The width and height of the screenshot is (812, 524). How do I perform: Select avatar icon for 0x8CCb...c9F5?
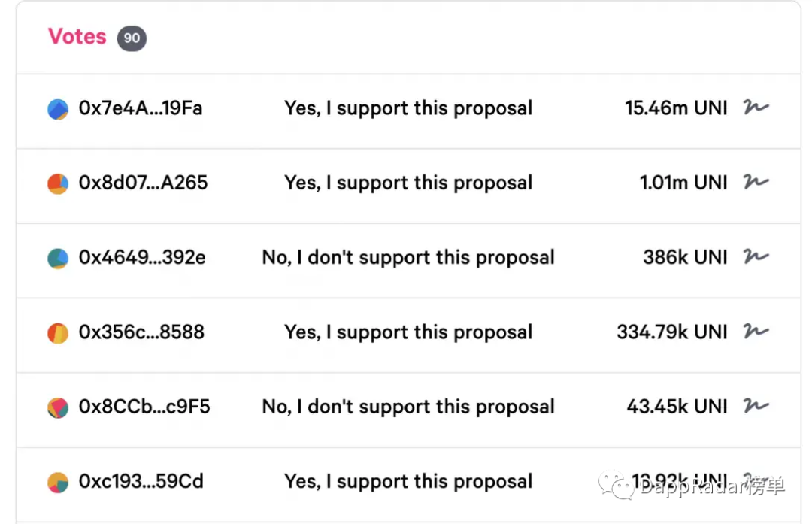click(x=58, y=408)
